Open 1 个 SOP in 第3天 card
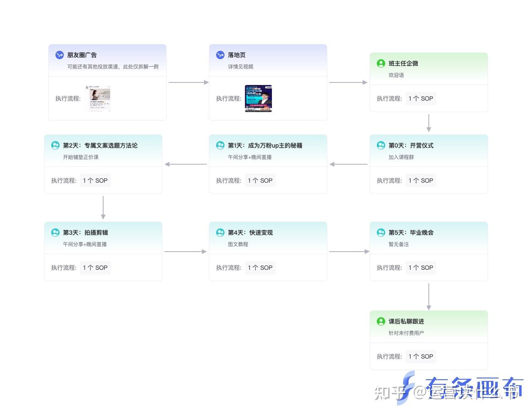This screenshot has width=532, height=414. pos(95,268)
